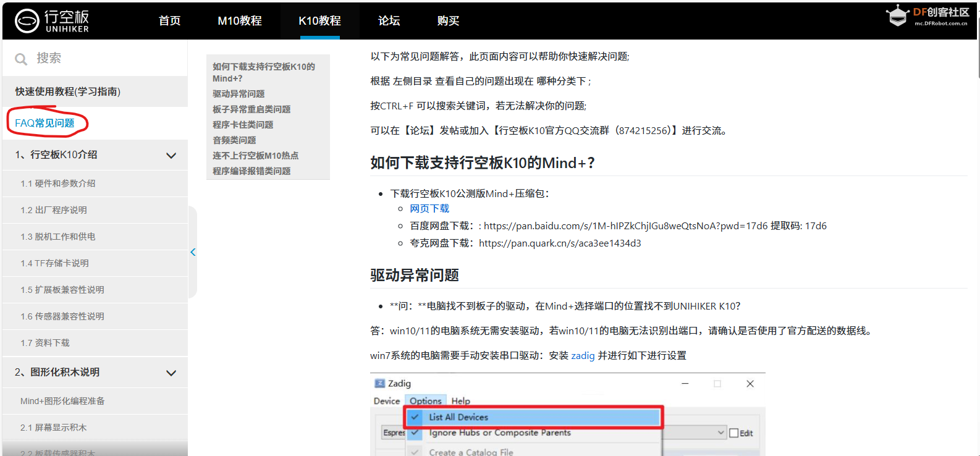Open 2.1 屏幕显示积木
This screenshot has height=456, width=980.
point(95,428)
